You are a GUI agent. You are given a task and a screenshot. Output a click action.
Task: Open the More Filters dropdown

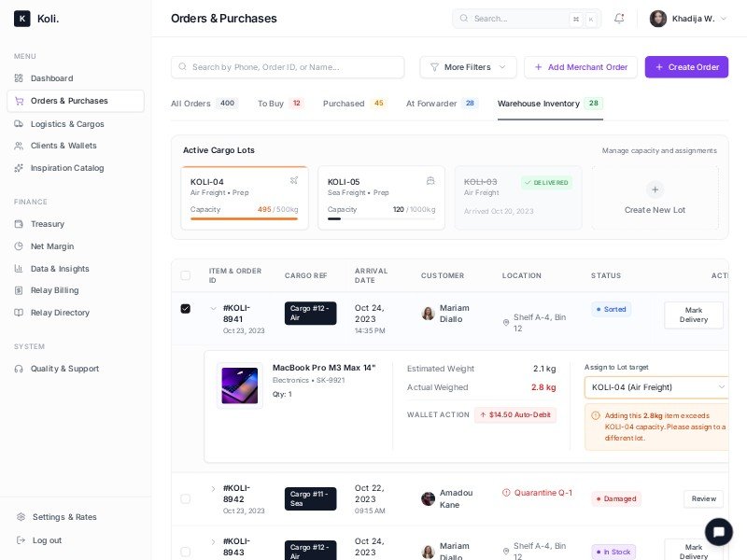[x=468, y=67]
